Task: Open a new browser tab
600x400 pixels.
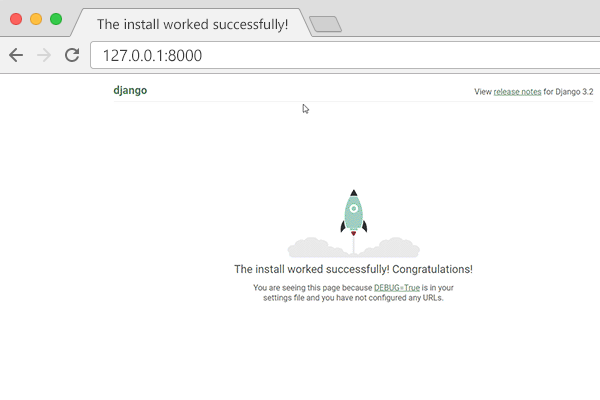Action: pyautogui.click(x=325, y=24)
